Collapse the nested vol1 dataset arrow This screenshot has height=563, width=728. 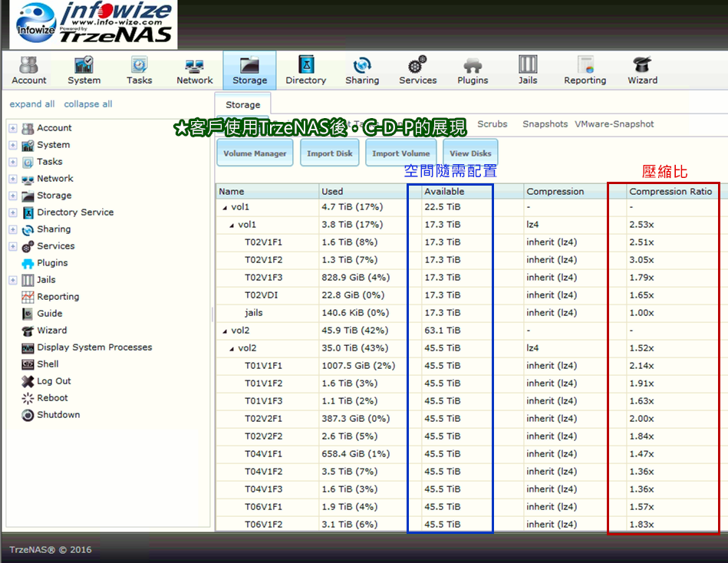(232, 225)
